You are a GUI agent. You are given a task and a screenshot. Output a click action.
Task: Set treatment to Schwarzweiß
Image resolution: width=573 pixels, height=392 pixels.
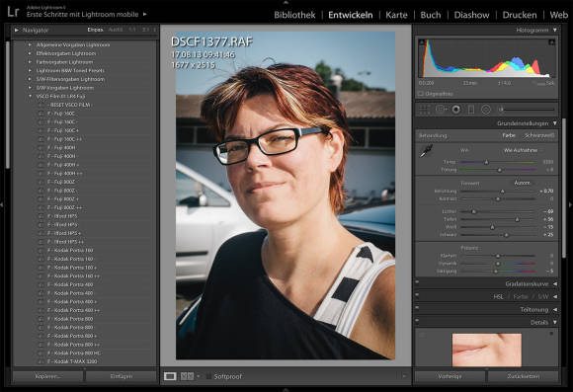[x=539, y=135]
